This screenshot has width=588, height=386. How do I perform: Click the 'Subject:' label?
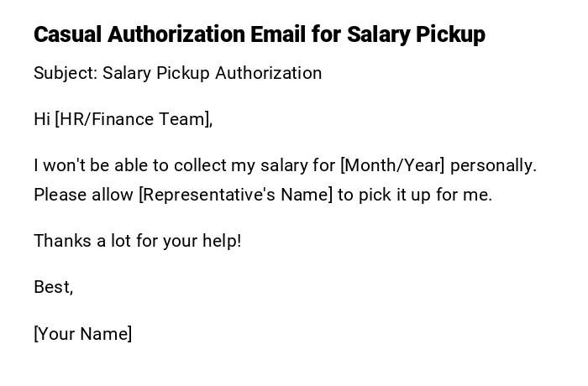[66, 73]
